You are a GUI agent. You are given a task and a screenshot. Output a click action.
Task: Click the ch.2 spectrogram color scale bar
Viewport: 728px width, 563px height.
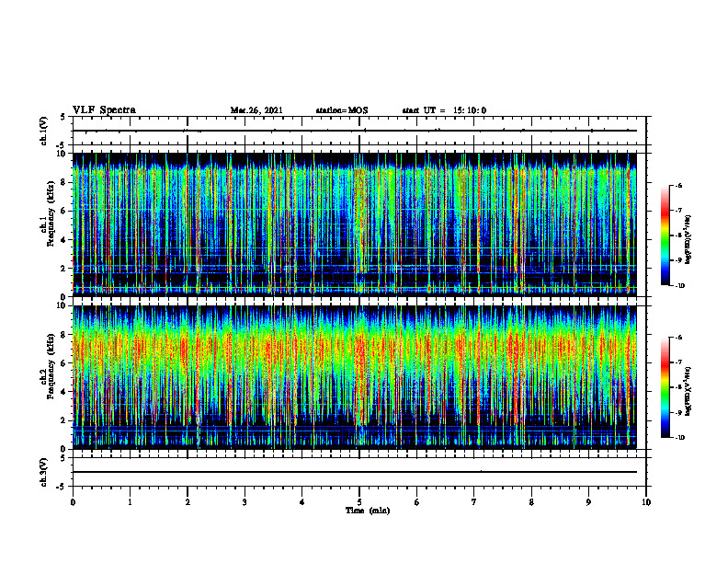[665, 387]
